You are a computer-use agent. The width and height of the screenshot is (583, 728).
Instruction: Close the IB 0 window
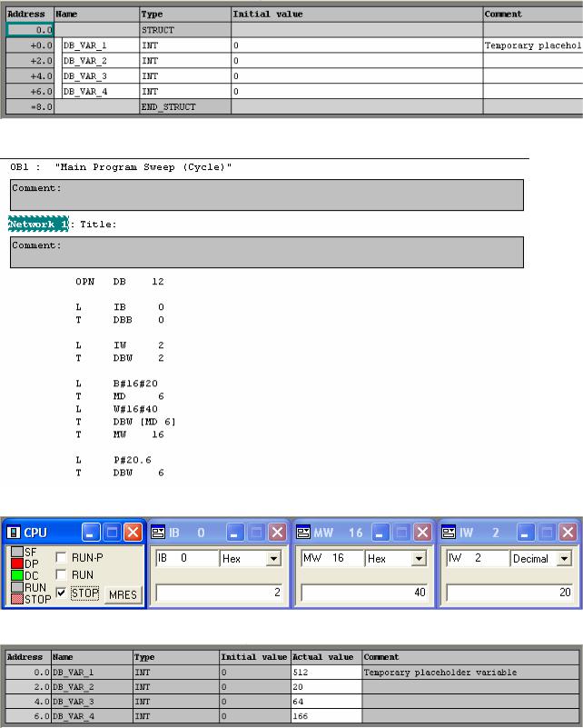coord(277,533)
